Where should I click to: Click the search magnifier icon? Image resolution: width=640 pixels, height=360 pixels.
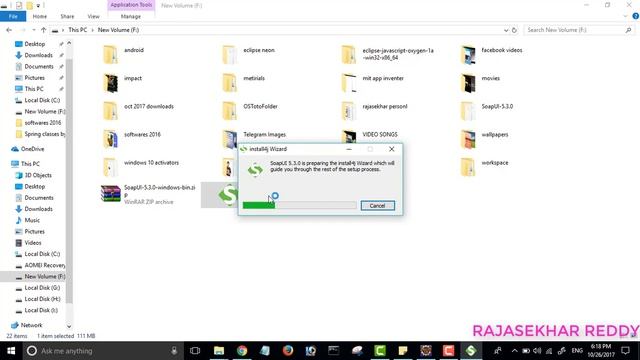pos(628,30)
